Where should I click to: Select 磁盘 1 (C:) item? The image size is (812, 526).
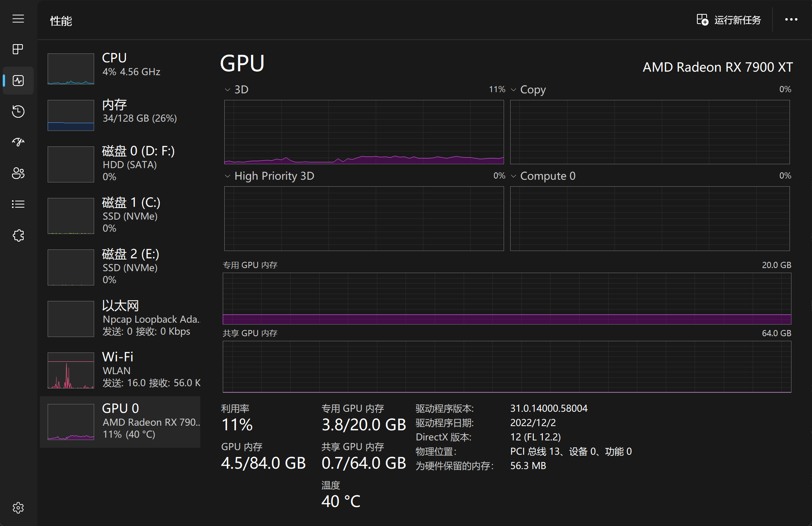120,215
